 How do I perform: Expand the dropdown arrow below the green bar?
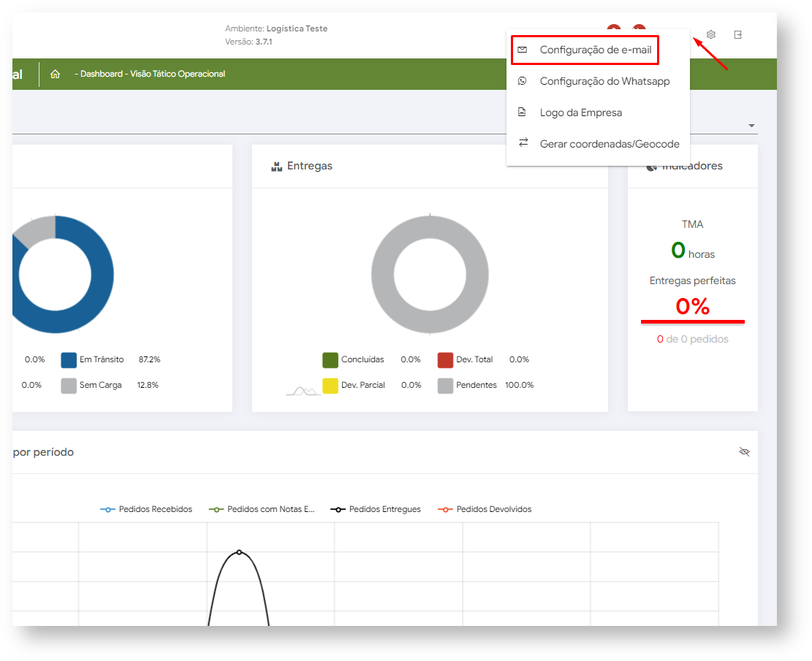(x=751, y=126)
